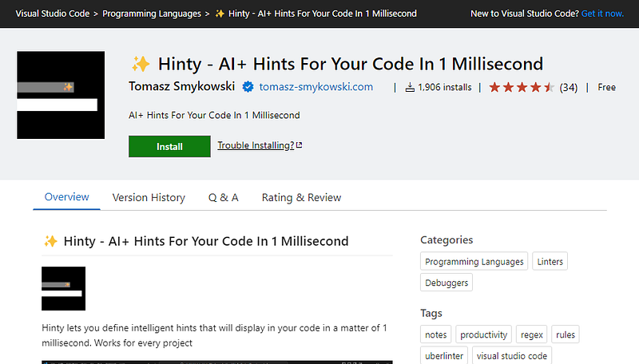The image size is (639, 364).
Task: Click the 'Hinty lets you define intelligent hints' paragraph
Action: pyautogui.click(x=214, y=335)
